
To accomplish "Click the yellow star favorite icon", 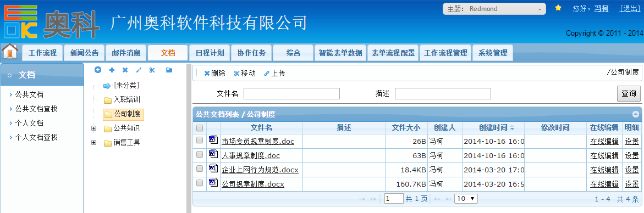I will [558, 8].
